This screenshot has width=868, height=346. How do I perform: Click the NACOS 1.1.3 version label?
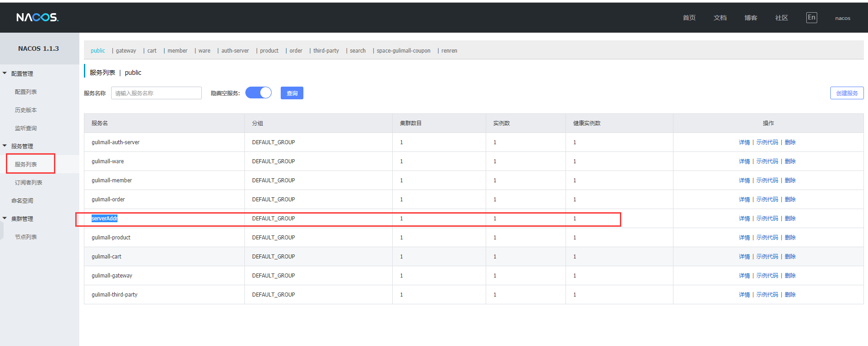39,49
